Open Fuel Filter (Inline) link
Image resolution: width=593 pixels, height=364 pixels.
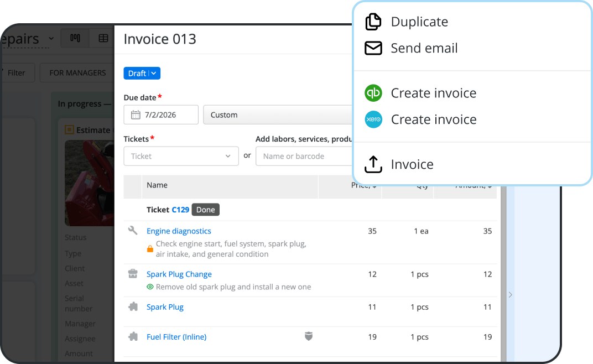[176, 337]
